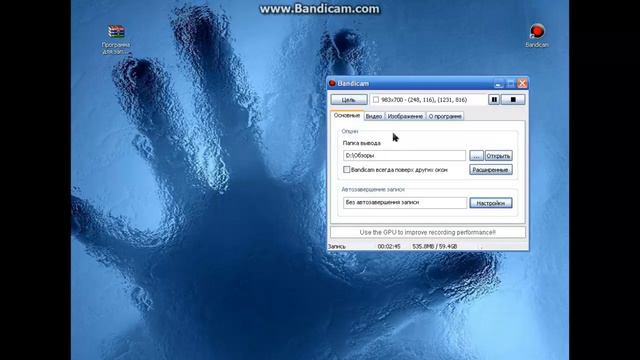Toggle the checkbox beside 983x700 resolution
The image size is (640, 360).
click(376, 100)
